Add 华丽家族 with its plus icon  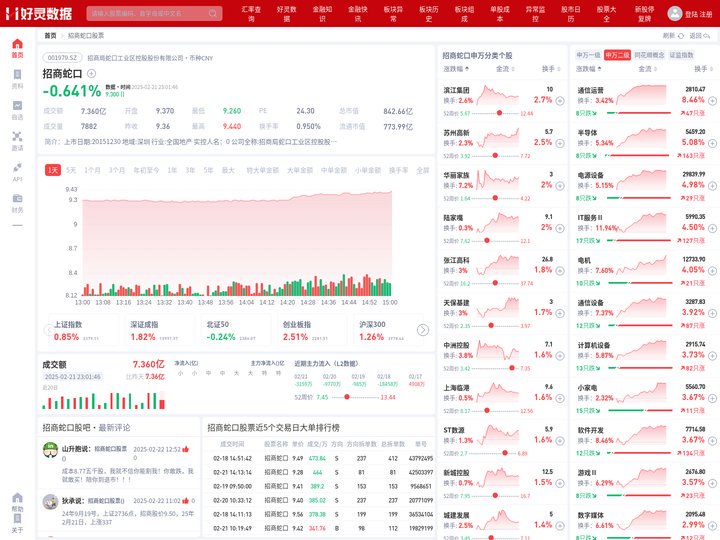click(560, 186)
